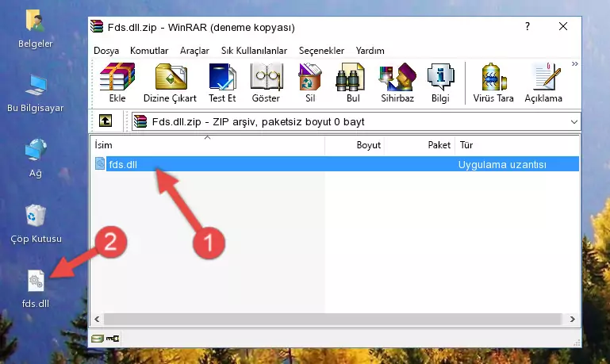Viewport: 610px width, 364px height.
Task: Select the Bu Bilgisayar desktop icon
Action: [36, 94]
